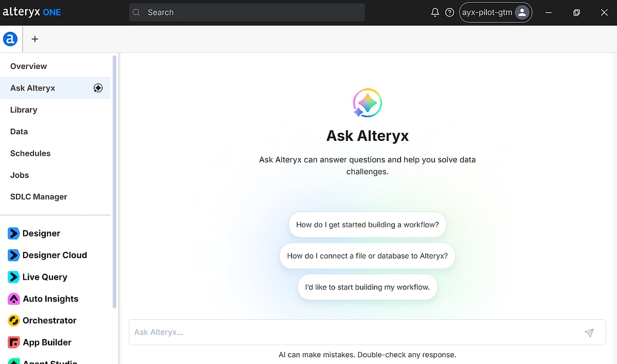Click the search magnifier icon
Image resolution: width=617 pixels, height=364 pixels.
136,12
